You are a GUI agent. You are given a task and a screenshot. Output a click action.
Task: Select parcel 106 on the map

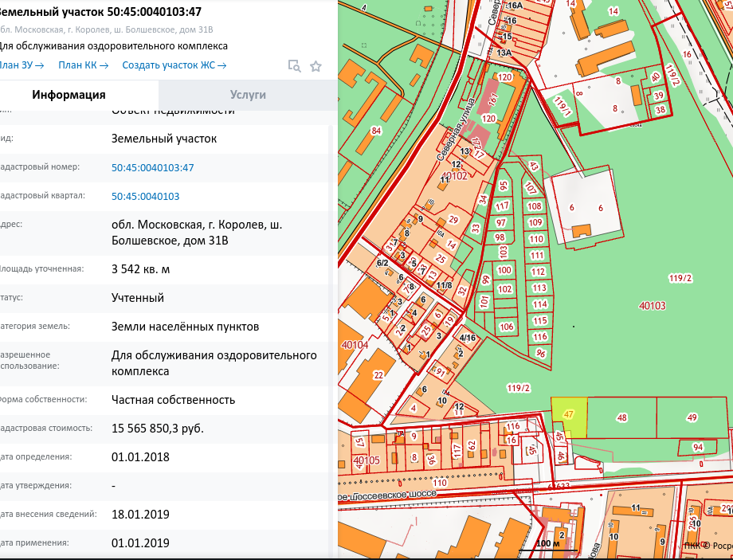[507, 327]
